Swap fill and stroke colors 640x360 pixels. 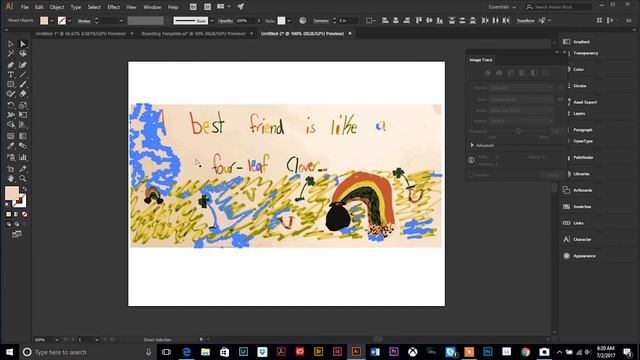(24, 189)
